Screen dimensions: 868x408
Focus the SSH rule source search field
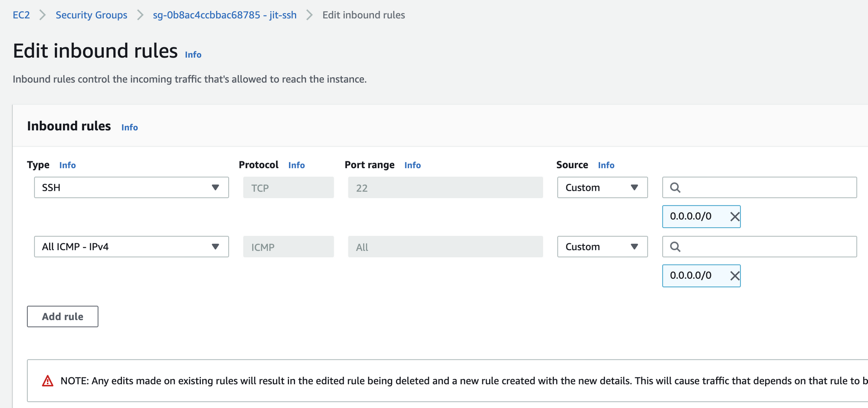point(767,188)
